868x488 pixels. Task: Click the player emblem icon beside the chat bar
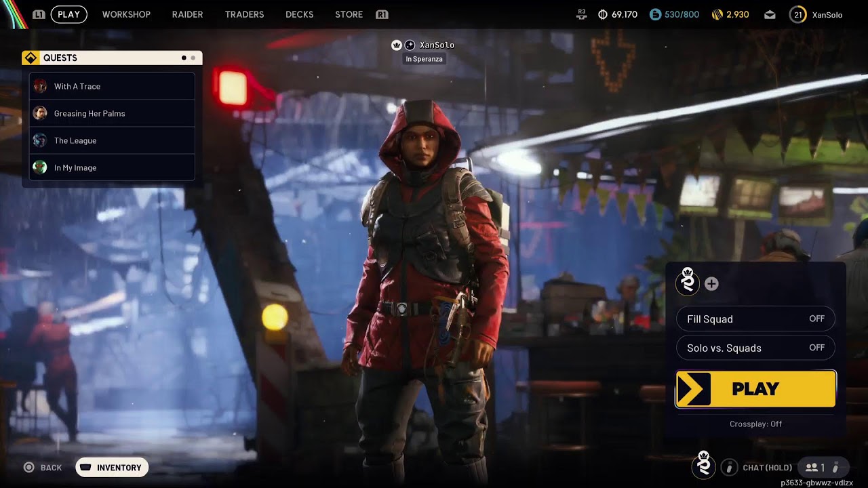click(704, 465)
